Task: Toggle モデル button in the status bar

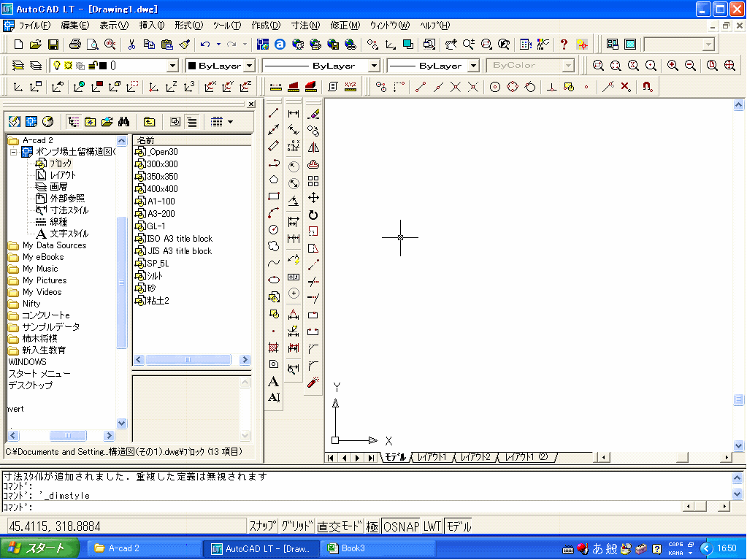Action: [459, 526]
